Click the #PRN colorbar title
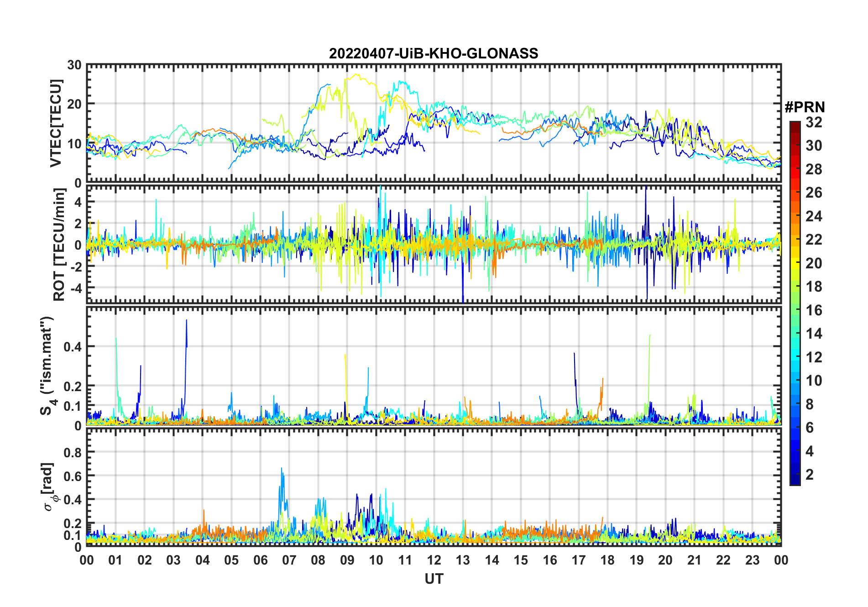The height and width of the screenshot is (607, 868). point(805,107)
